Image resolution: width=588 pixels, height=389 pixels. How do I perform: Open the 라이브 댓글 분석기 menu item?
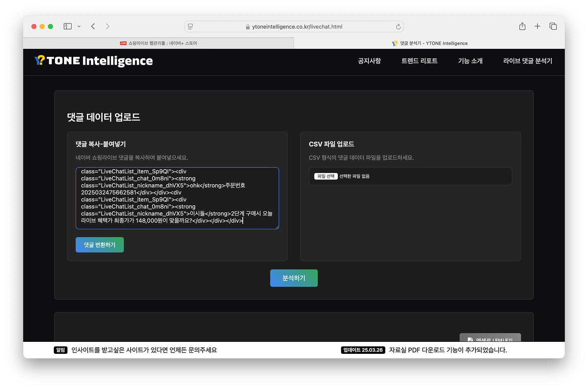528,61
